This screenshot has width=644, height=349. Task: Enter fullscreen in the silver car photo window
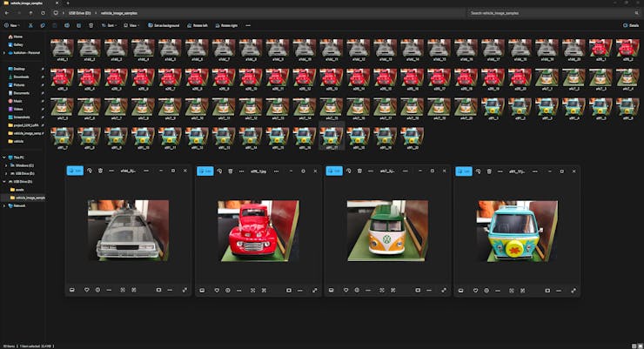pyautogui.click(x=184, y=290)
